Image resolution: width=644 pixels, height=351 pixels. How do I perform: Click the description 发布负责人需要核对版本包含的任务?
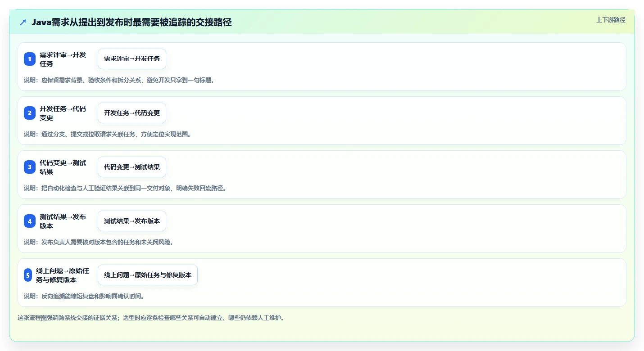point(100,242)
